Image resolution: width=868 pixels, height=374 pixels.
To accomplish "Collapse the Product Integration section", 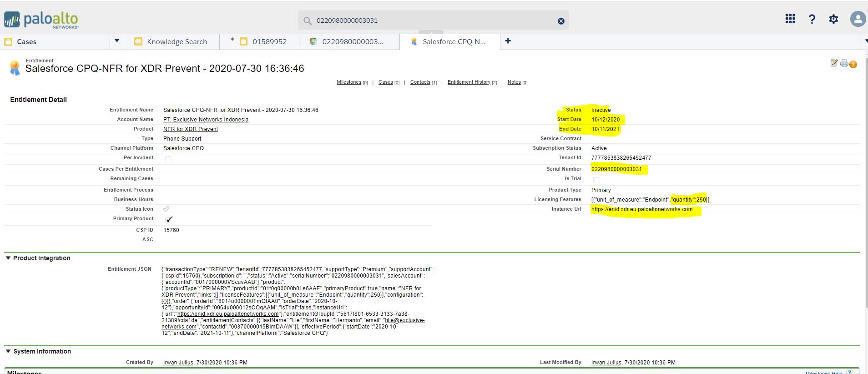I will coord(8,258).
